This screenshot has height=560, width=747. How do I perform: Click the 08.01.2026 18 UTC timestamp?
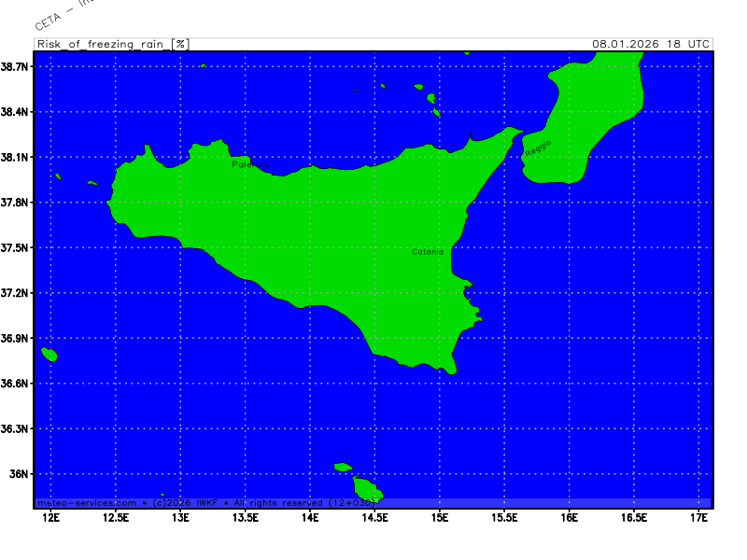point(651,44)
